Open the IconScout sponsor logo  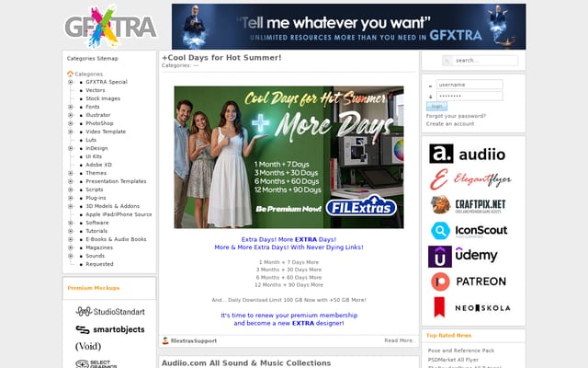click(x=469, y=230)
